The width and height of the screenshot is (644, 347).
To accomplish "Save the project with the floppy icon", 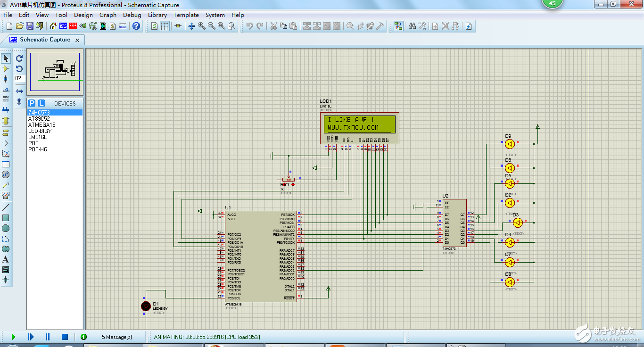I will click(29, 26).
